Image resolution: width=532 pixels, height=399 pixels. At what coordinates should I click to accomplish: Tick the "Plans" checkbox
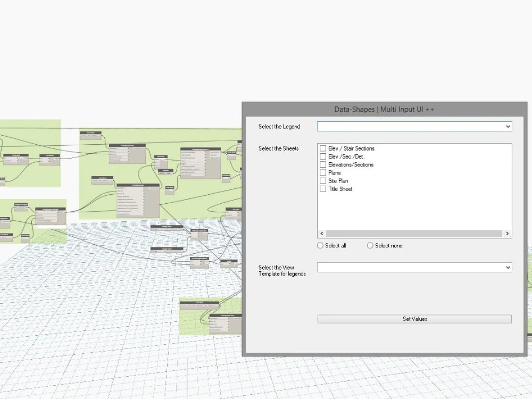point(323,172)
